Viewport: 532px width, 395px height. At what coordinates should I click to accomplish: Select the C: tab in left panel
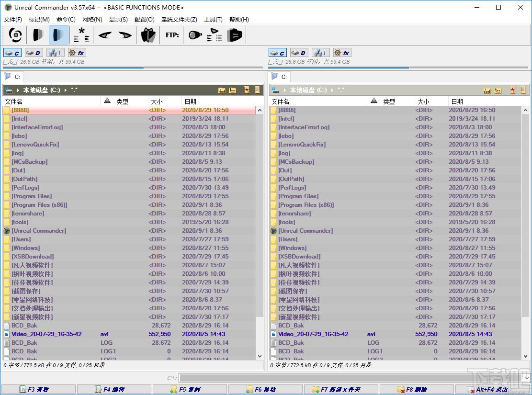[x=13, y=77]
